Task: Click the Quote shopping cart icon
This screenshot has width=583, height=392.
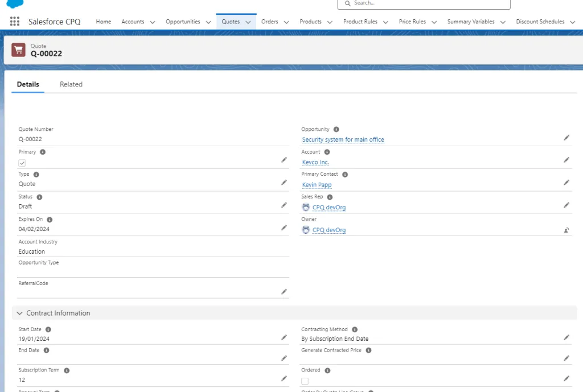Action: [x=19, y=50]
